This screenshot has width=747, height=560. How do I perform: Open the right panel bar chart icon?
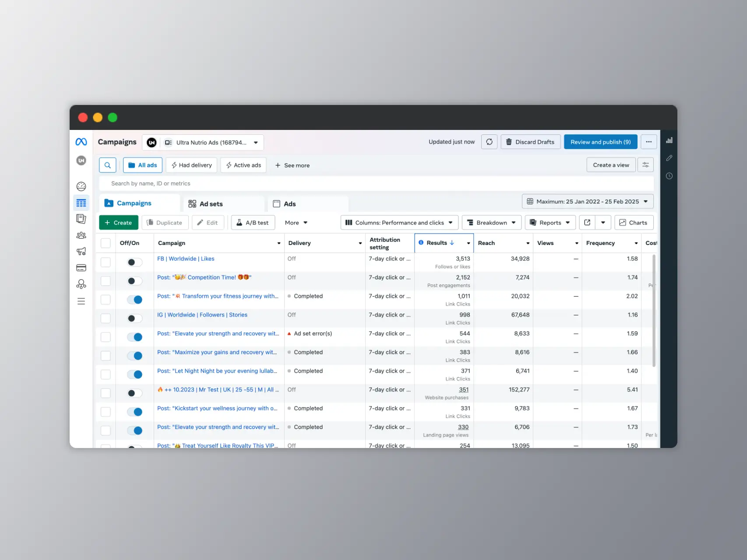(669, 140)
